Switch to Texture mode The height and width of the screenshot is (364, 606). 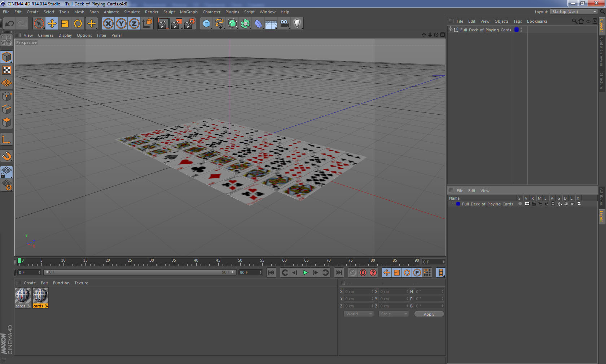click(x=6, y=70)
